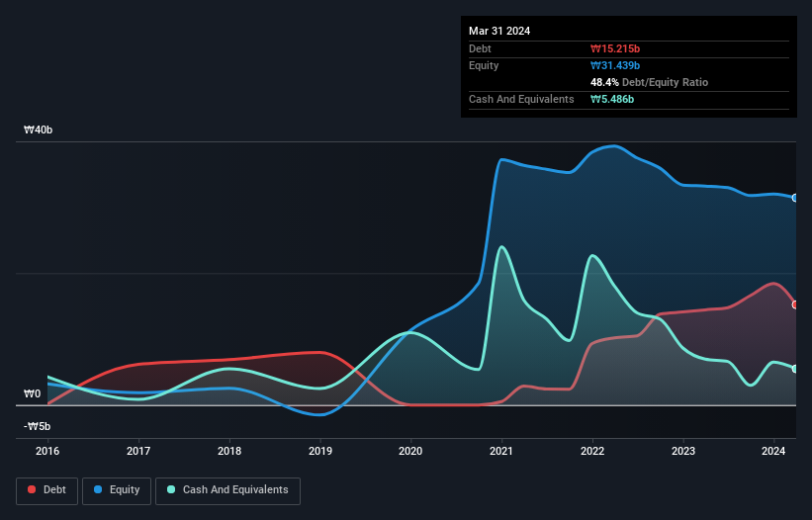The height and width of the screenshot is (520, 812).
Task: Click the Mar 31 2024 tooltip date
Action: tap(499, 31)
